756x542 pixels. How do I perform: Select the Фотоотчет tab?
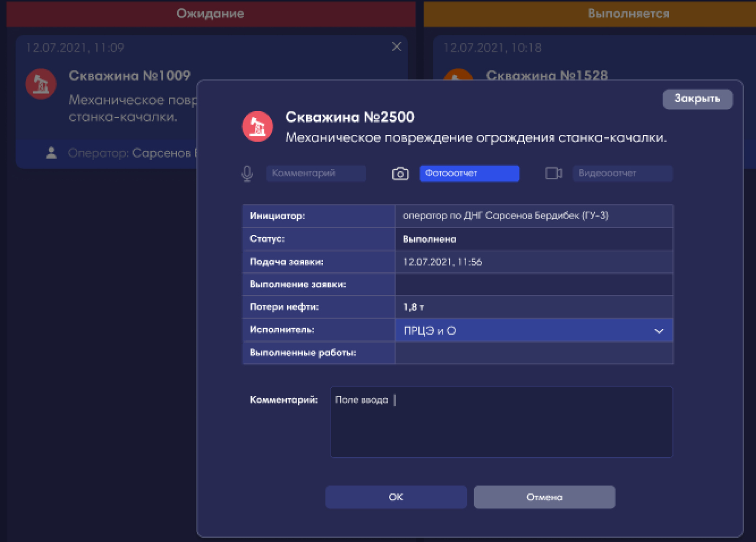click(469, 173)
